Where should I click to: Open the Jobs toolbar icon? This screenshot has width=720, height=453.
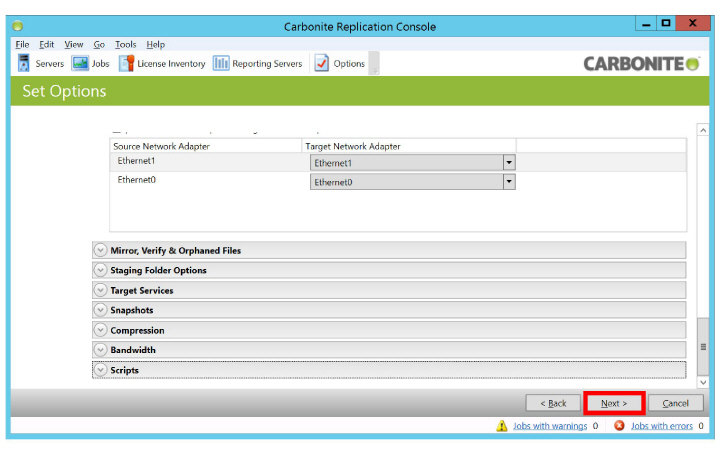(80, 63)
